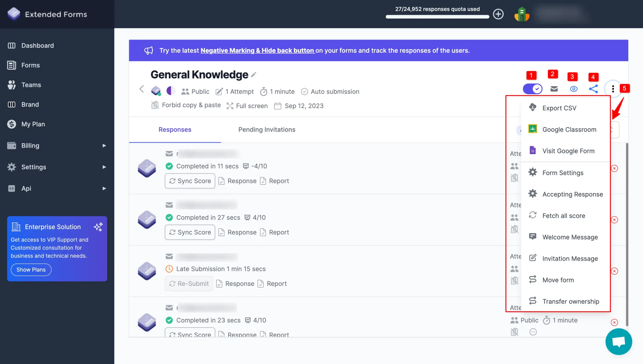Click the responses quota progress bar
The image size is (643, 364).
point(437,17)
